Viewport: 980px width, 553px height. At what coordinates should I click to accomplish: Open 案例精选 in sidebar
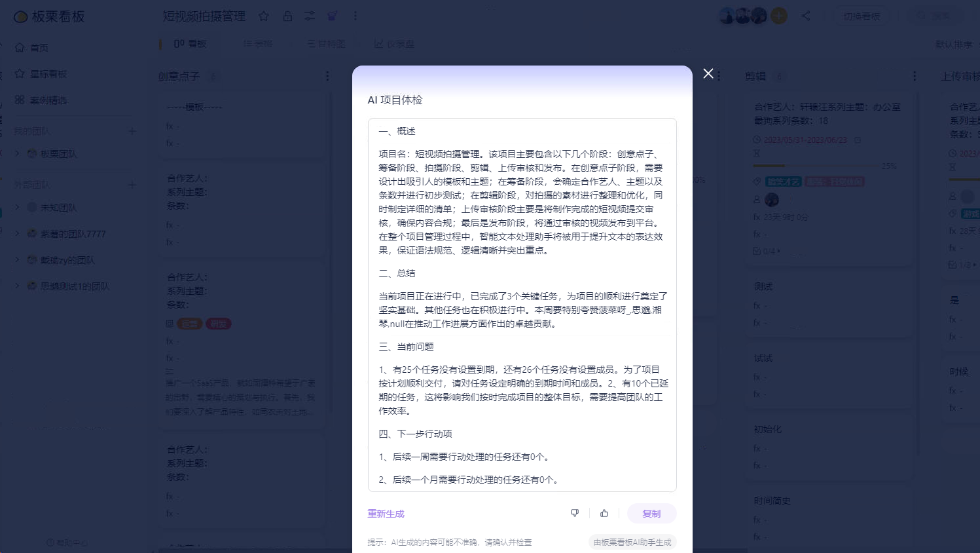pos(41,100)
